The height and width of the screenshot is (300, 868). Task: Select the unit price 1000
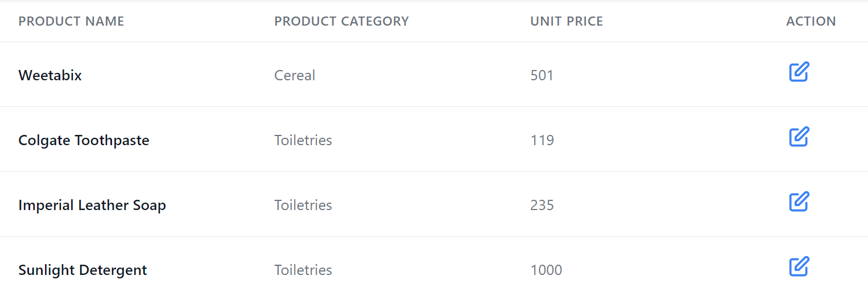(x=546, y=270)
